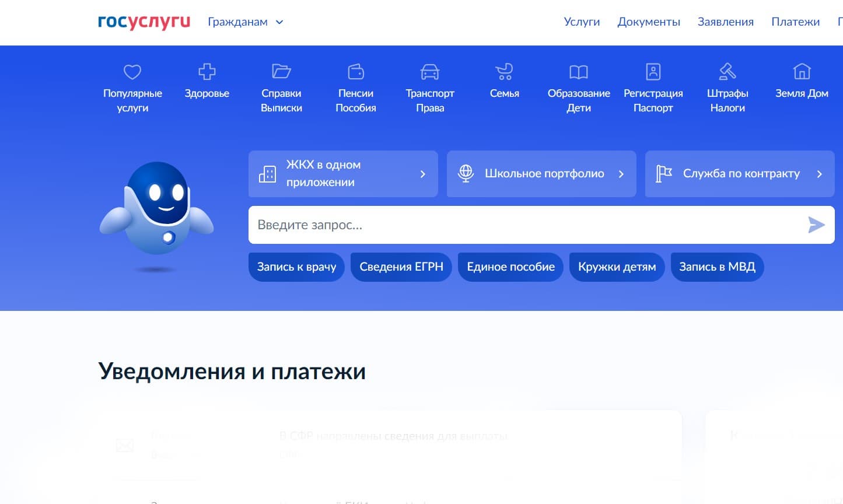Focus the Введите запрос search field
Screen dimensions: 843x504
tap(525, 225)
